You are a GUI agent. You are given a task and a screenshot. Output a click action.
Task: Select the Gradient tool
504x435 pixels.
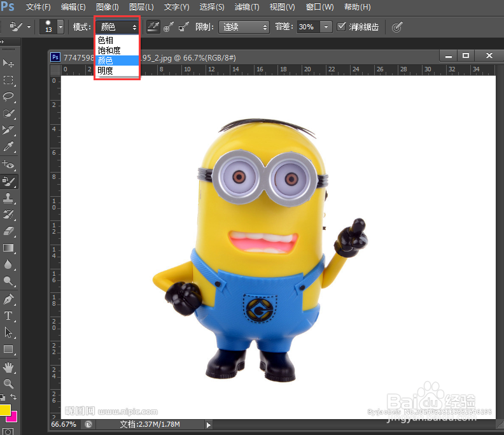pos(8,248)
